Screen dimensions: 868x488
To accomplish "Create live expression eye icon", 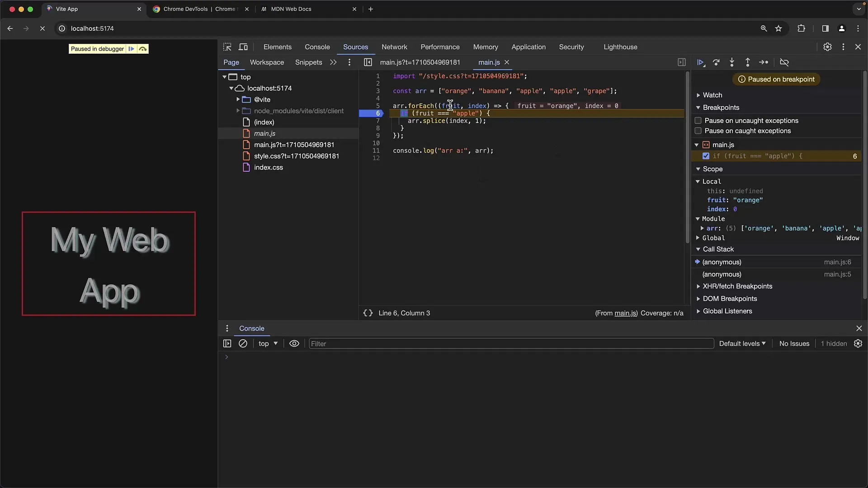I will pos(294,344).
